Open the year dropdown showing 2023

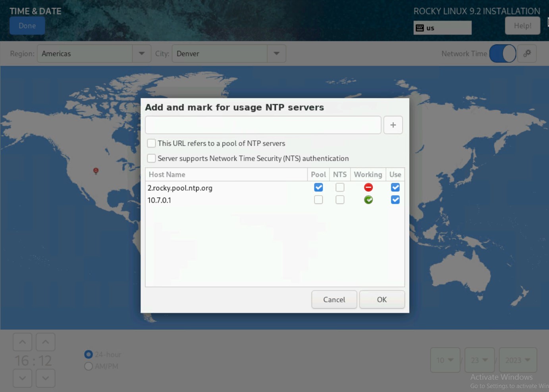(518, 360)
